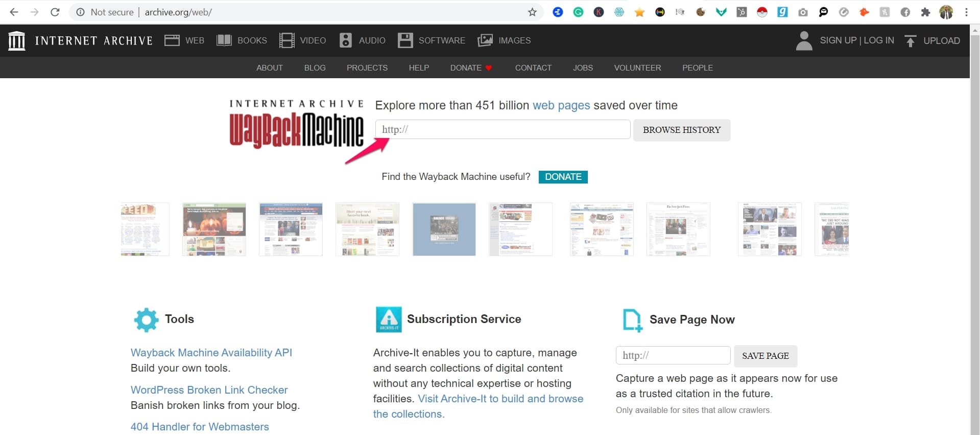Image resolution: width=980 pixels, height=435 pixels.
Task: Open the JOBS menu item
Action: pyautogui.click(x=583, y=68)
